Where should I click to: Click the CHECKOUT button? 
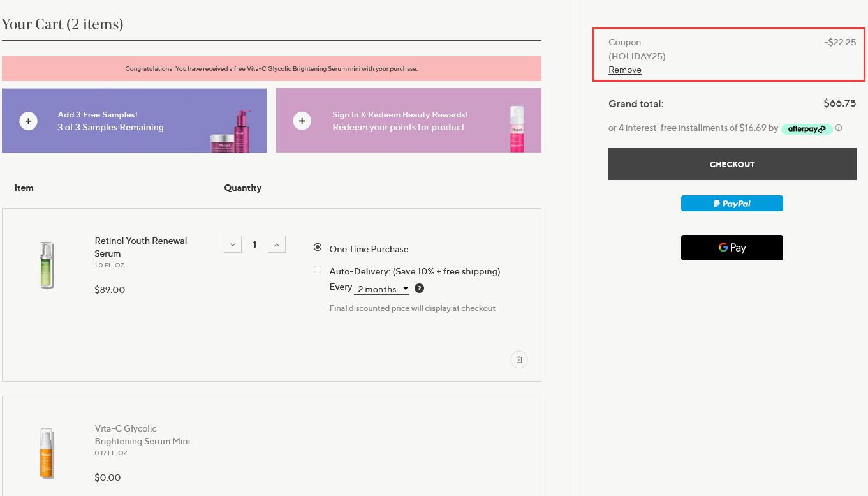point(732,164)
